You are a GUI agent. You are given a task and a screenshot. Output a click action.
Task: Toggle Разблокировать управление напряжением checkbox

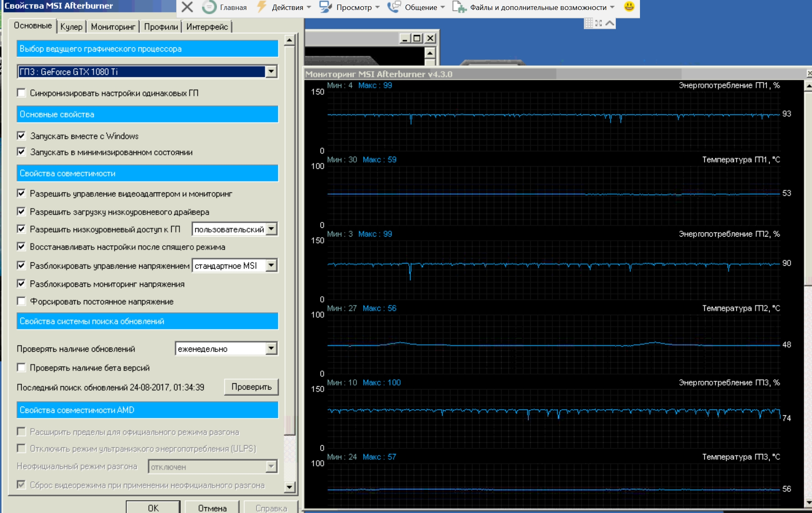pos(21,265)
